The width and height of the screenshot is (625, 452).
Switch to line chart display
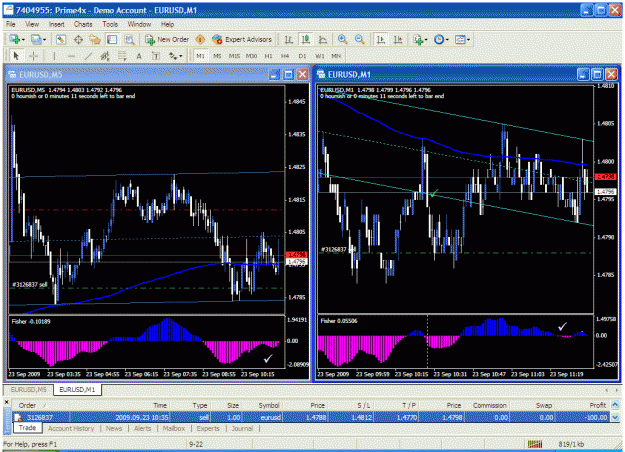click(323, 39)
